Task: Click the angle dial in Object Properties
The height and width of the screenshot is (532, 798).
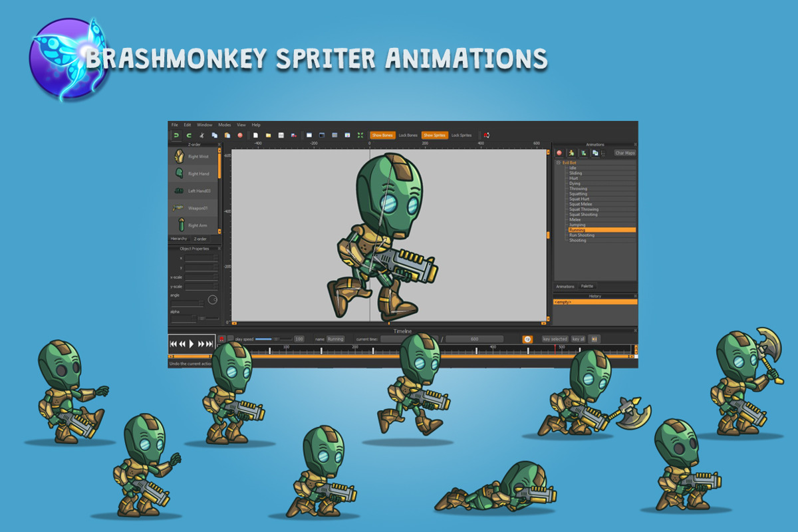Action: pos(213,300)
